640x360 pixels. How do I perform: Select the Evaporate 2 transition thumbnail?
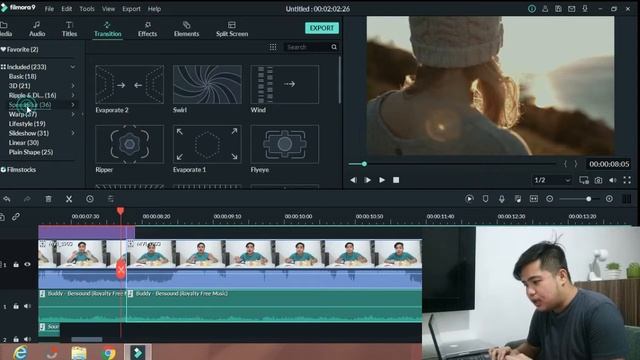click(x=129, y=84)
